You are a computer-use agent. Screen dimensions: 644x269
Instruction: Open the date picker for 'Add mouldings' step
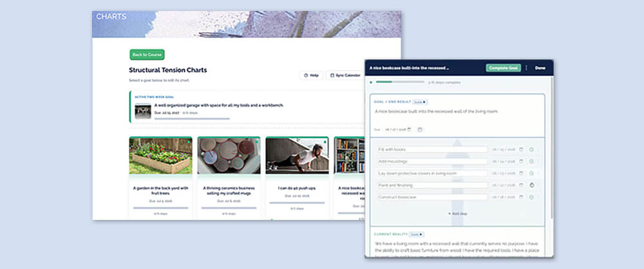click(x=522, y=161)
